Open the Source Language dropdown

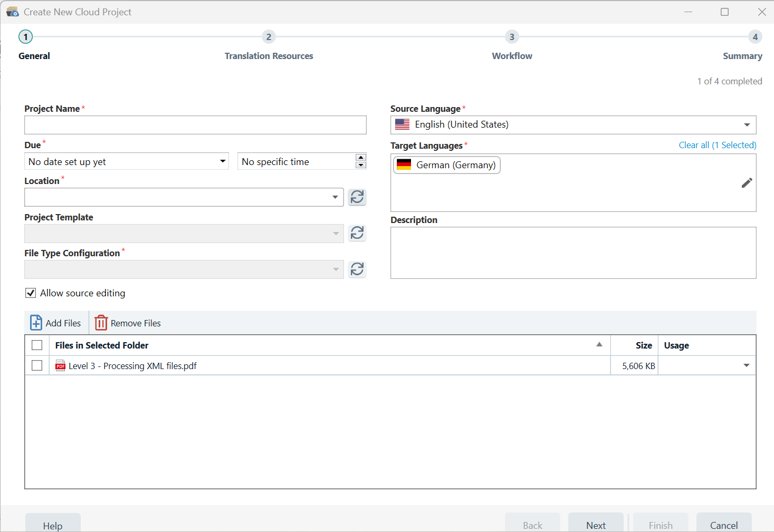747,125
